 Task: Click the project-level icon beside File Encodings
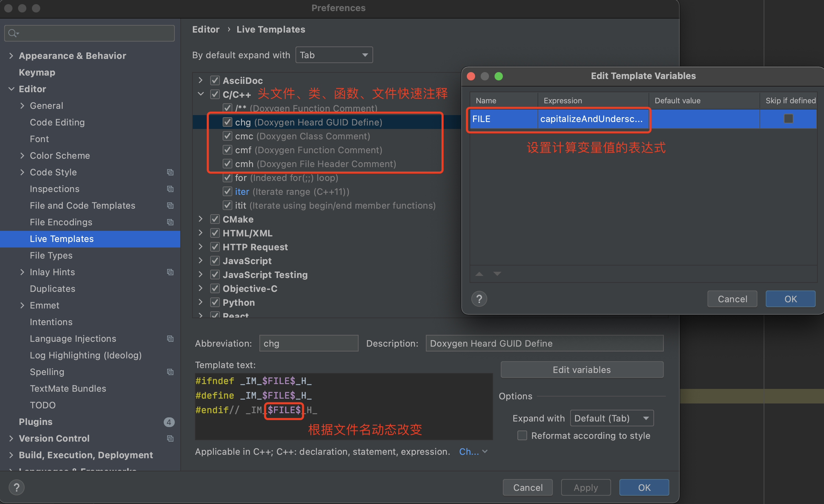coord(170,222)
